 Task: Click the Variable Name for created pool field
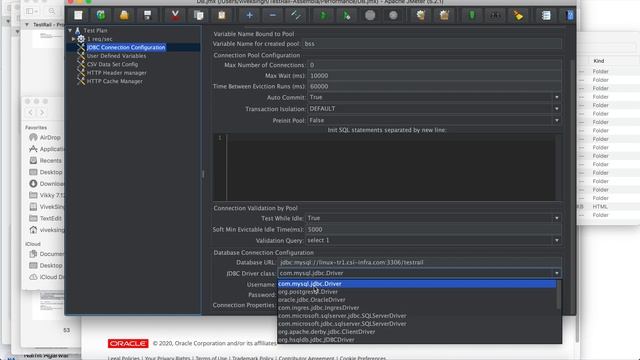(x=432, y=44)
